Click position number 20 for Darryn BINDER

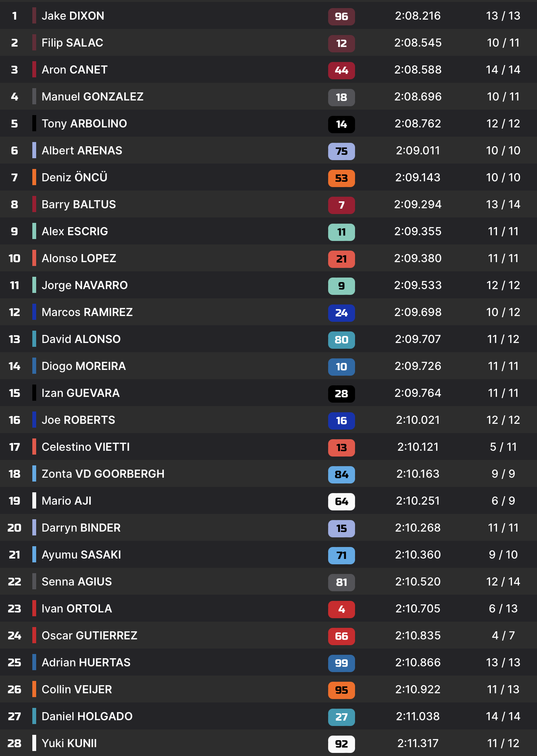coord(14,528)
